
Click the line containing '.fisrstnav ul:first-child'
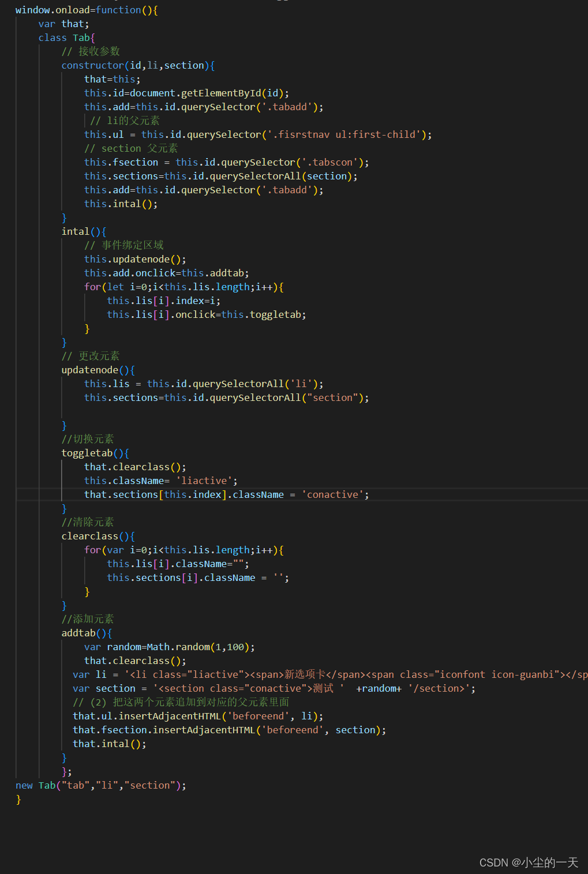[258, 134]
